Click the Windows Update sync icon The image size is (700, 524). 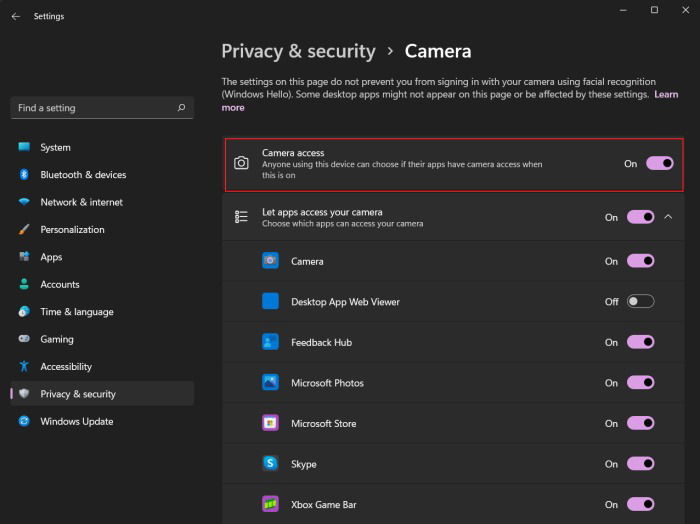coord(24,421)
